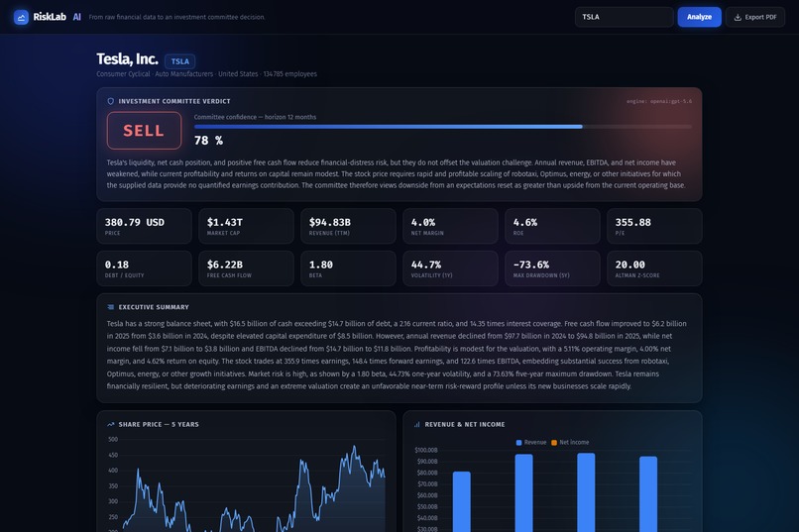This screenshot has height=532, width=799.
Task: Select the 355.88 P/E card
Action: 654,226
